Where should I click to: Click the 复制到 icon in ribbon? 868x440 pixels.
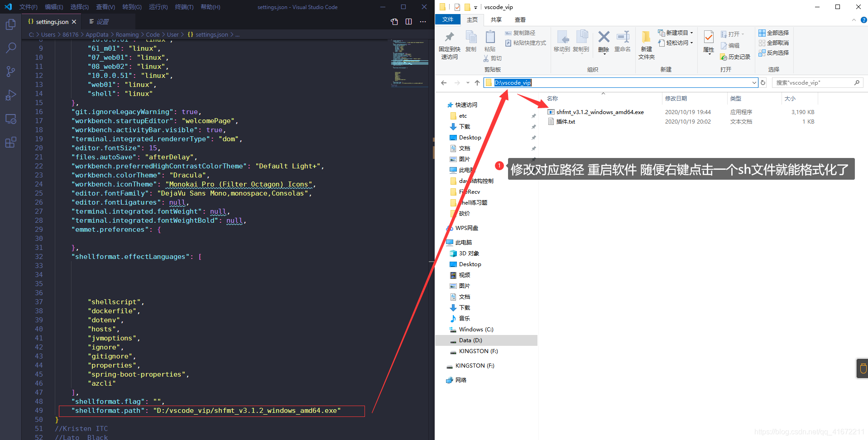click(581, 37)
